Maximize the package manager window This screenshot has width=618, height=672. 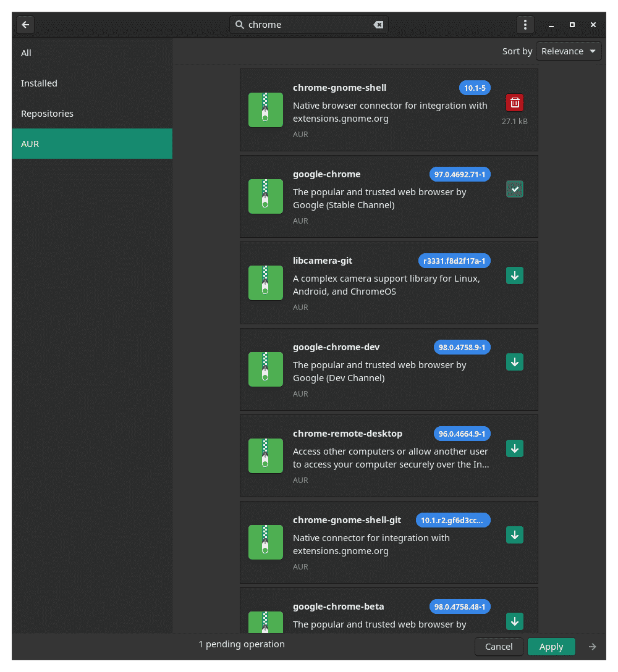572,25
